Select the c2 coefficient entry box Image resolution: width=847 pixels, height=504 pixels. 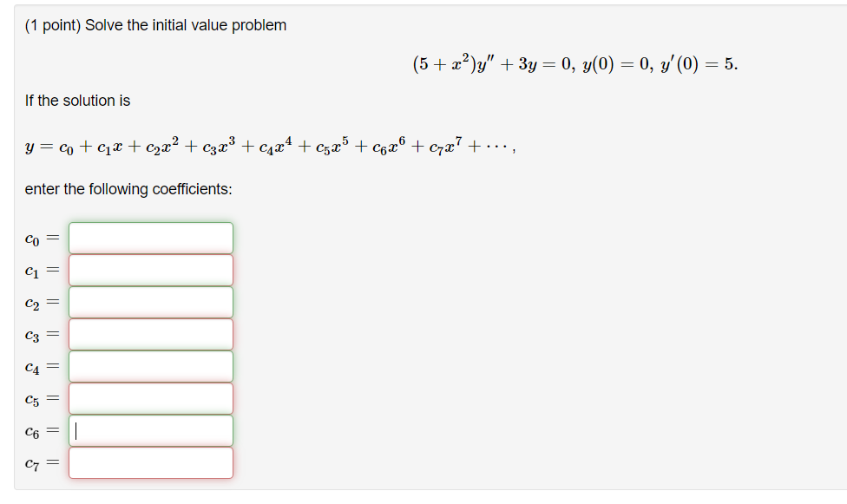150,301
